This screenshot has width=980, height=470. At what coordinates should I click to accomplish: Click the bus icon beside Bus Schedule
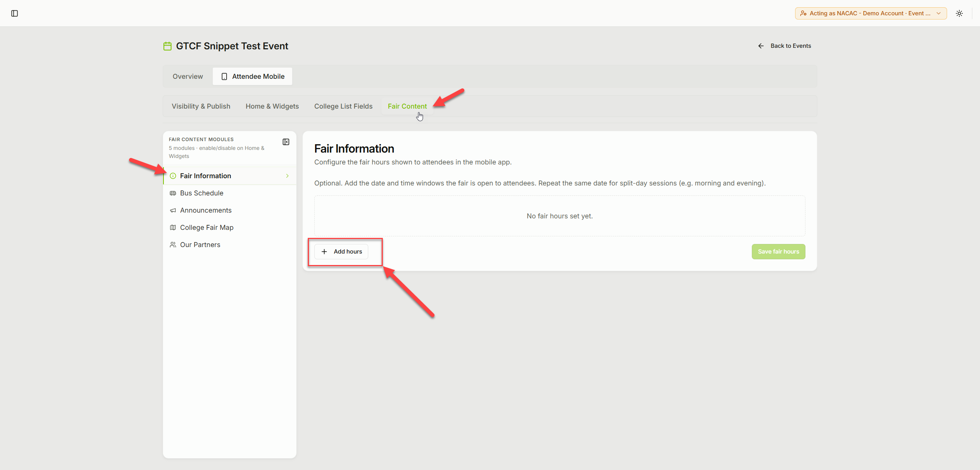pyautogui.click(x=173, y=193)
